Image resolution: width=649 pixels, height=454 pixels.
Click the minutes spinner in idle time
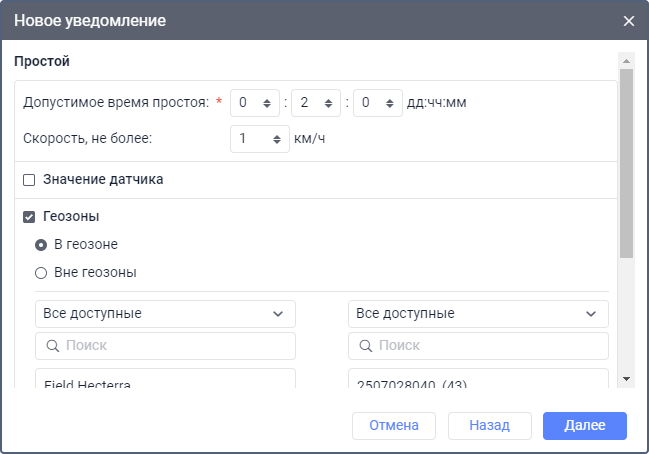pos(377,102)
